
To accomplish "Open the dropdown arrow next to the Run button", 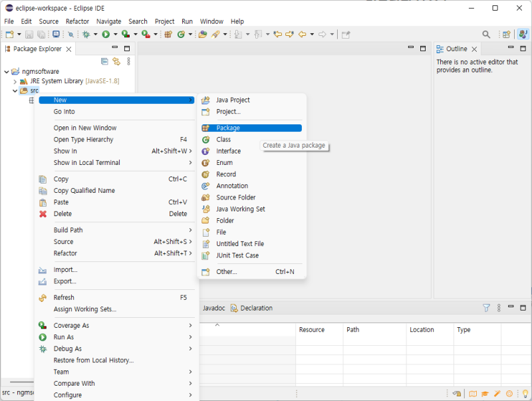I will click(x=115, y=35).
